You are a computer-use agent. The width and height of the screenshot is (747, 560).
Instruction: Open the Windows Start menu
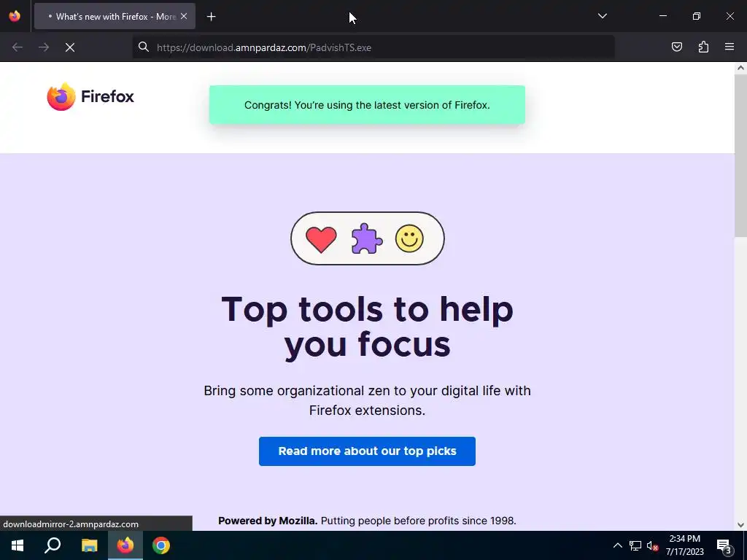pos(18,545)
